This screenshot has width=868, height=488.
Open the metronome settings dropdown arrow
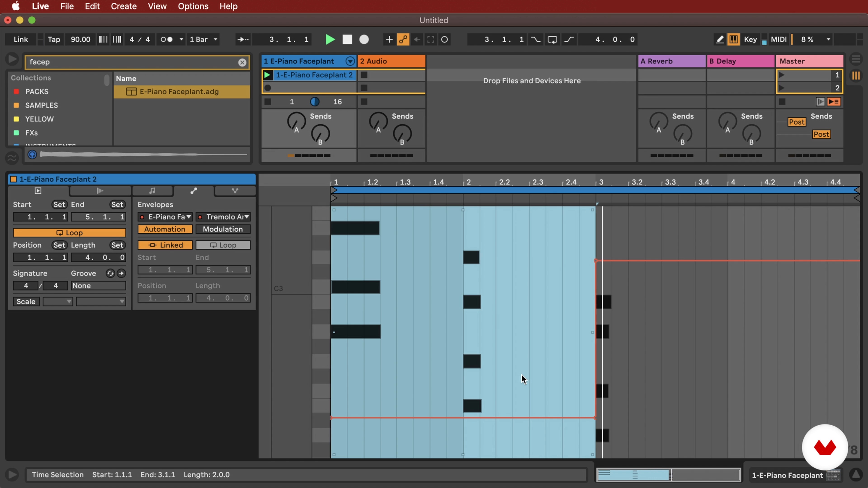click(181, 39)
